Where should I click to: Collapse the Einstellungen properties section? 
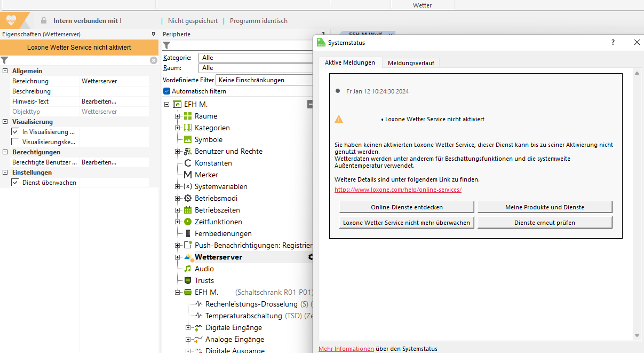(5, 172)
